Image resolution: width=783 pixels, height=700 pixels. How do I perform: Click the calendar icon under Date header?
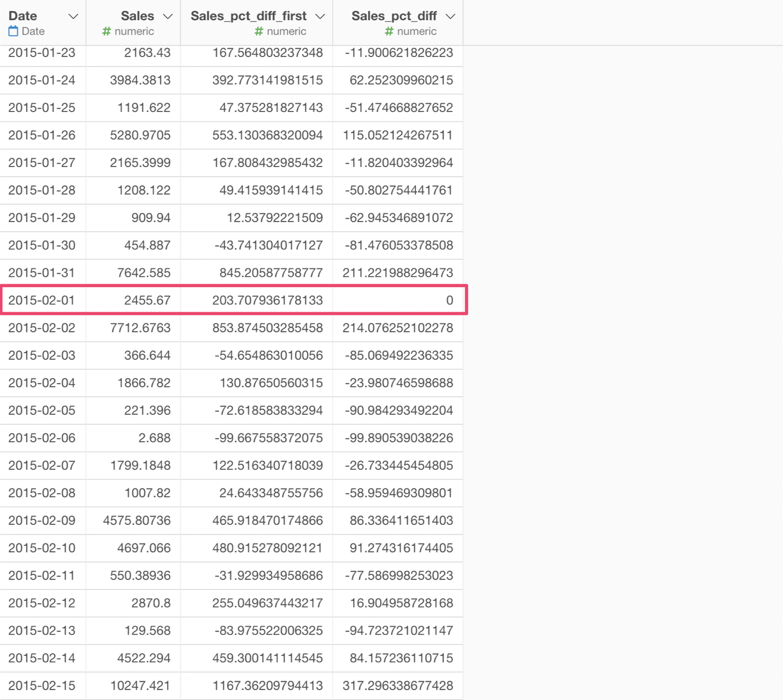coord(13,32)
